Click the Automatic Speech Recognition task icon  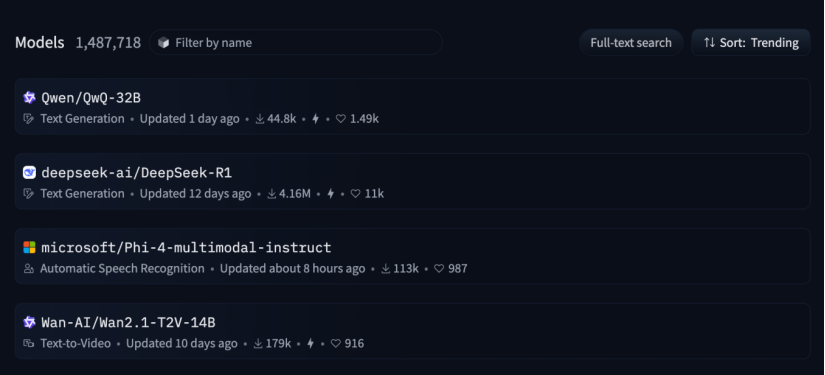coord(28,269)
